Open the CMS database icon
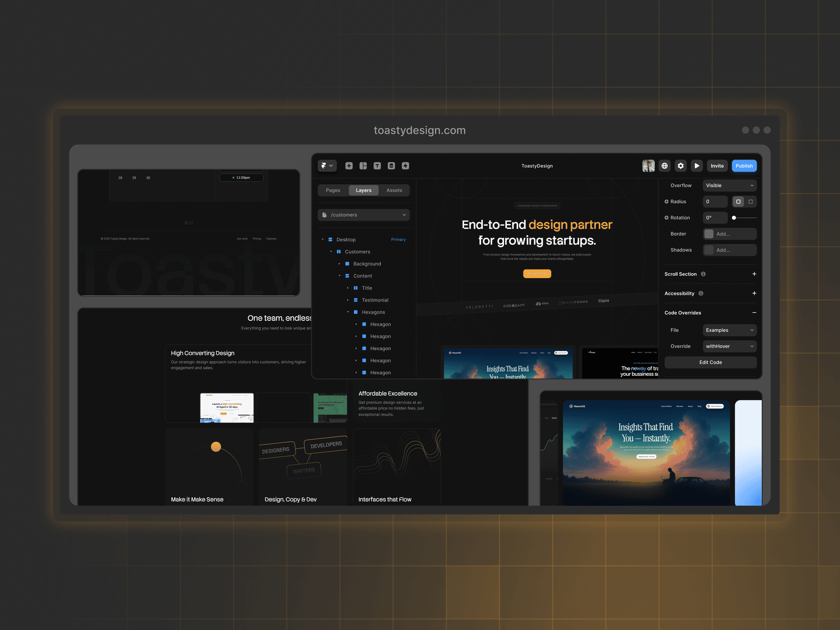 [391, 166]
